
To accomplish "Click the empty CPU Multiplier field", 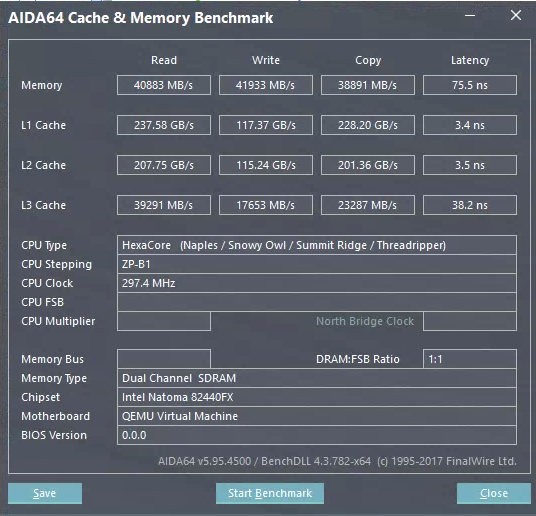I will click(x=164, y=321).
